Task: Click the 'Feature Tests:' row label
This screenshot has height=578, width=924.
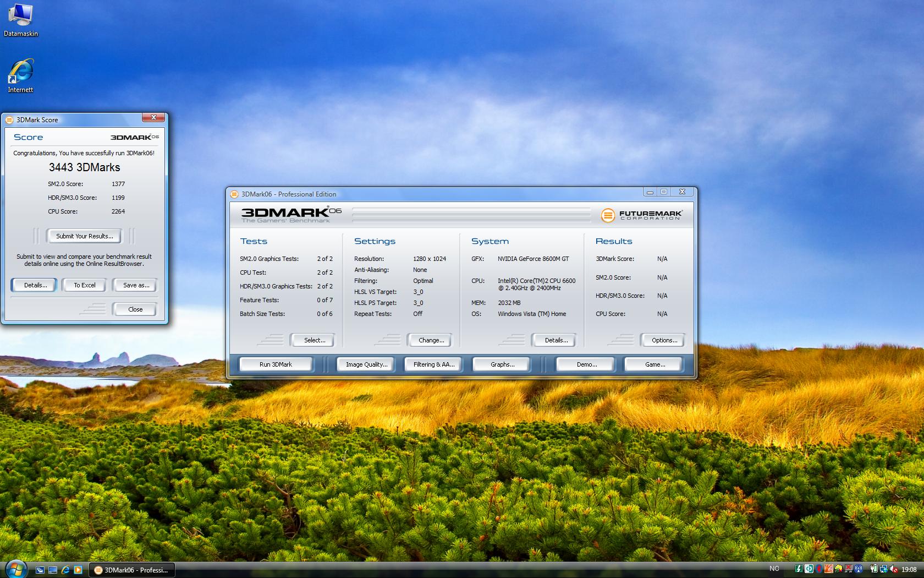Action: 259,300
